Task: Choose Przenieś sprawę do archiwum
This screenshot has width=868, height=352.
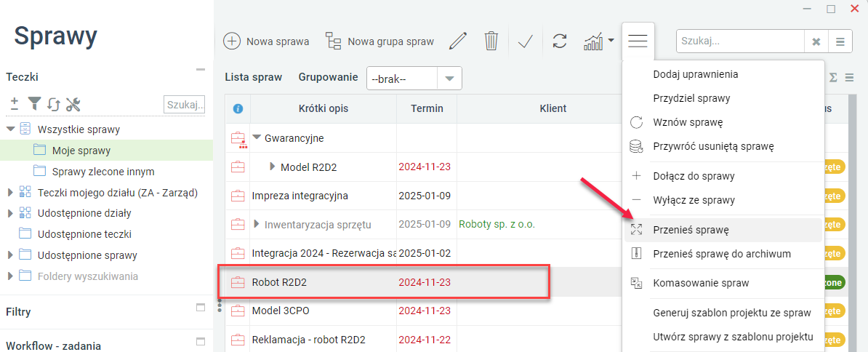Action: 723,254
